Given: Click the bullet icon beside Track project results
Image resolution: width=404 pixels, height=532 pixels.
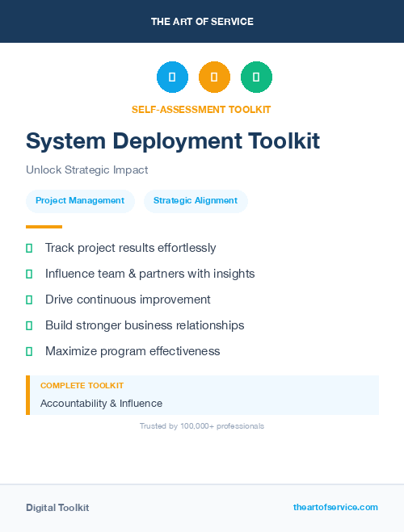Looking at the screenshot, I should pyautogui.click(x=29, y=249).
